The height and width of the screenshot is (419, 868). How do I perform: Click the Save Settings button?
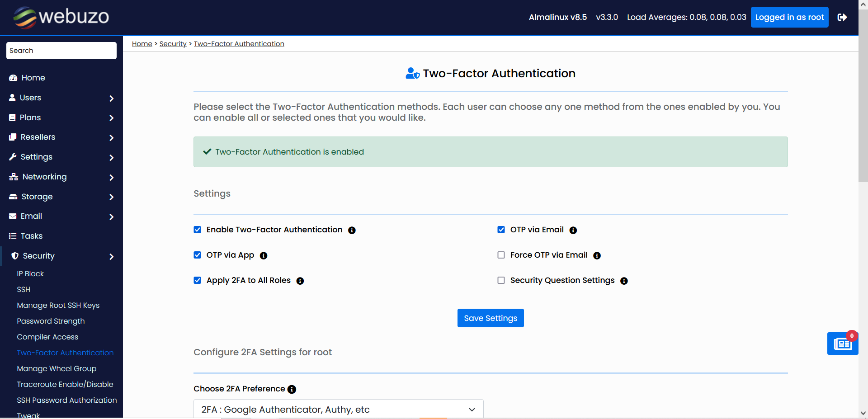pos(490,318)
